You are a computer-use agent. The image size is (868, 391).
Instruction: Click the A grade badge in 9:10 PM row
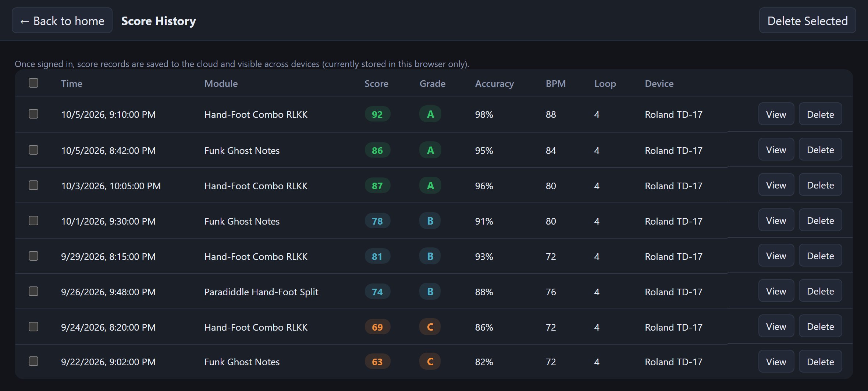tap(430, 114)
